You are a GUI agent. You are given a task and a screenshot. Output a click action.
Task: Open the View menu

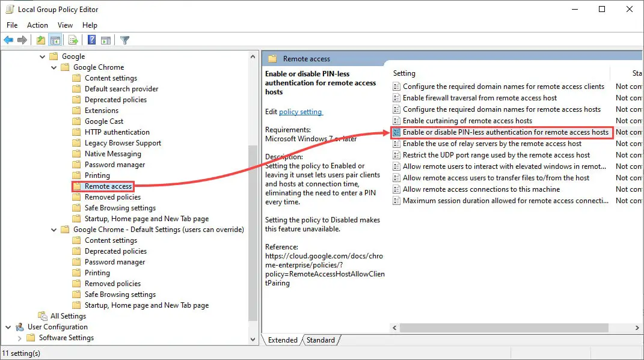(65, 25)
